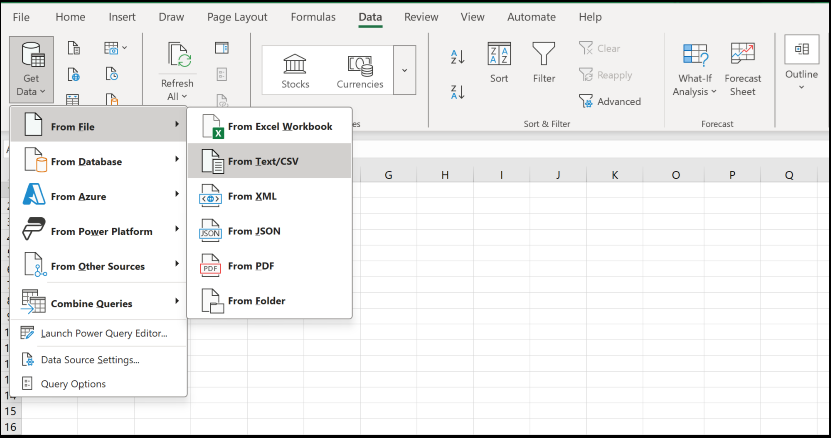Select column G header
Image resolution: width=831 pixels, height=438 pixels.
388,175
